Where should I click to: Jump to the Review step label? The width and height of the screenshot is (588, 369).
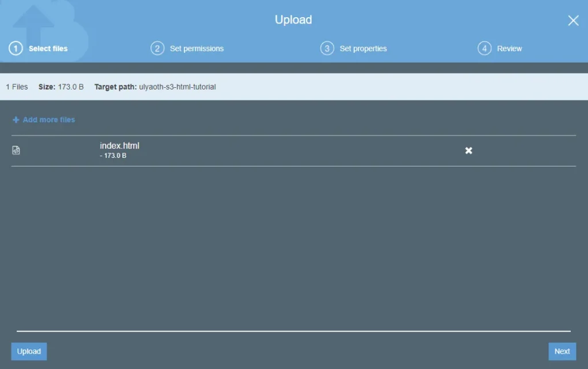coord(509,49)
